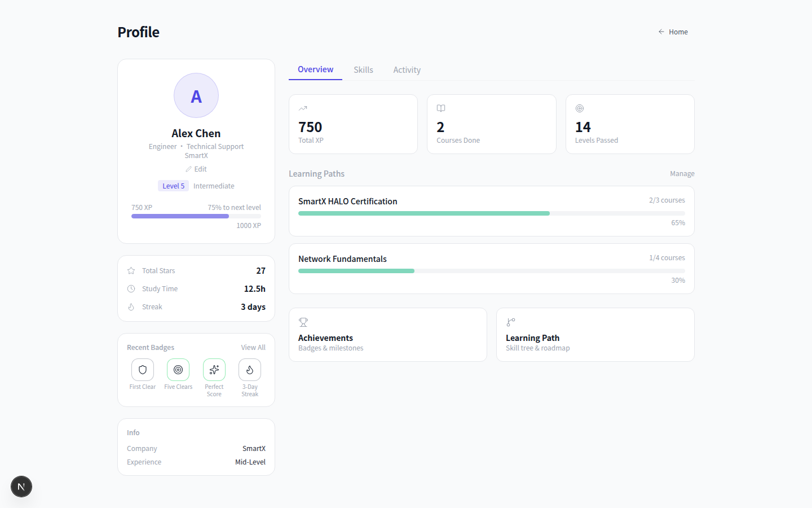Click the 3-Day Streak flame badge
The height and width of the screenshot is (508, 812).
pos(250,370)
